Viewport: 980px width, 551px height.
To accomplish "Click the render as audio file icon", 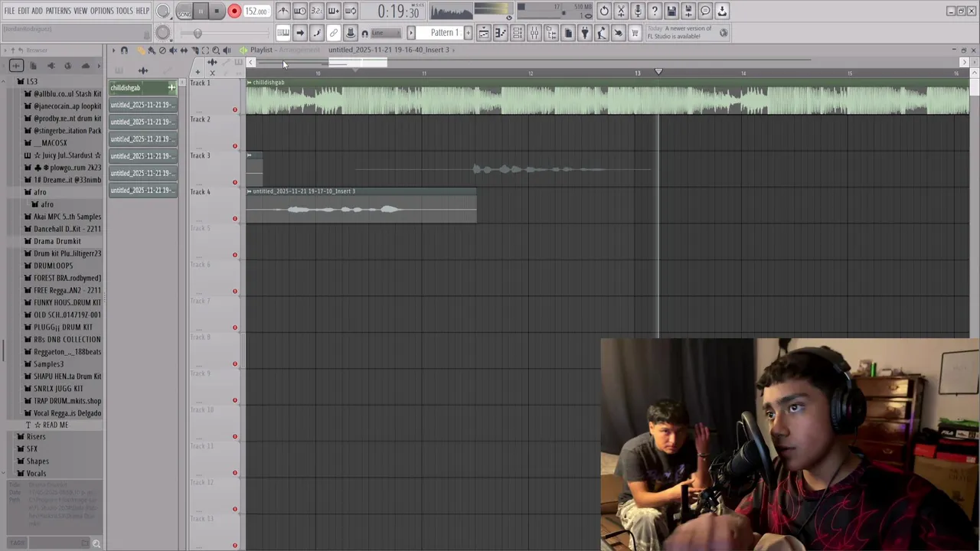I will (688, 11).
